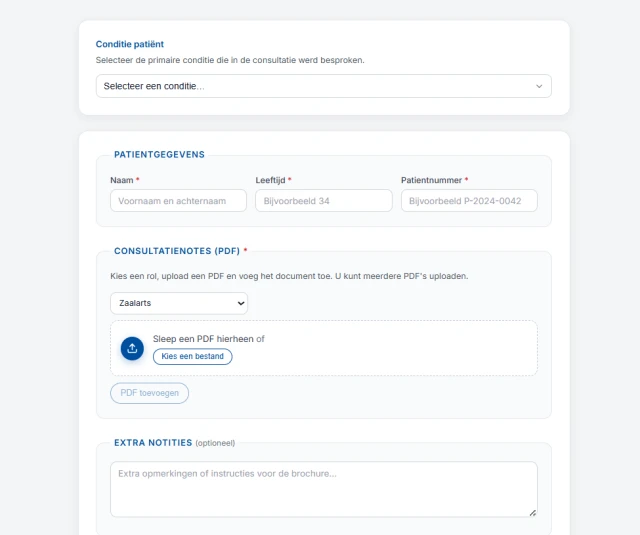Viewport: 640px width, 535px height.
Task: Click the textarea resize handle
Action: [x=533, y=513]
